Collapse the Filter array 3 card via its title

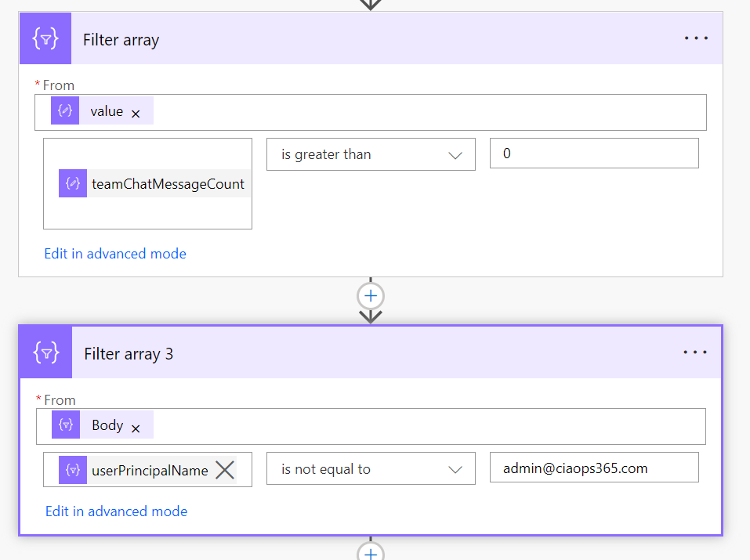129,354
